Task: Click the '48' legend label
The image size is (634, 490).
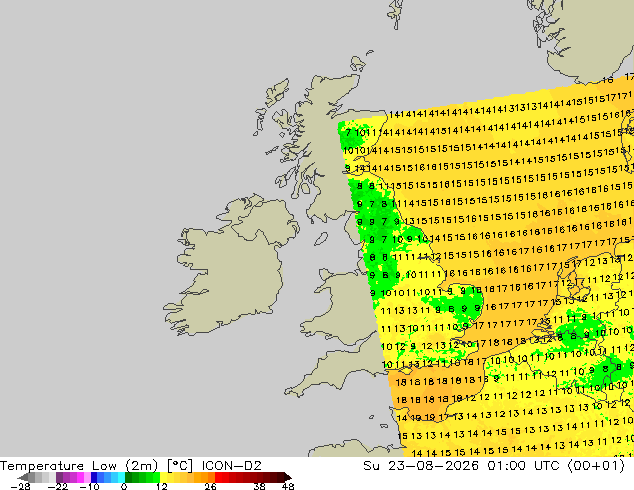Action: click(288, 486)
